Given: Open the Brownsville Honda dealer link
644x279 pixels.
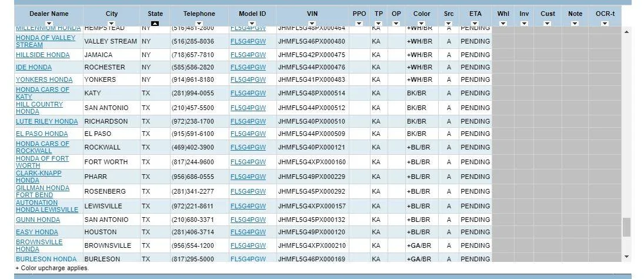Looking at the screenshot, I should pyautogui.click(x=39, y=245).
